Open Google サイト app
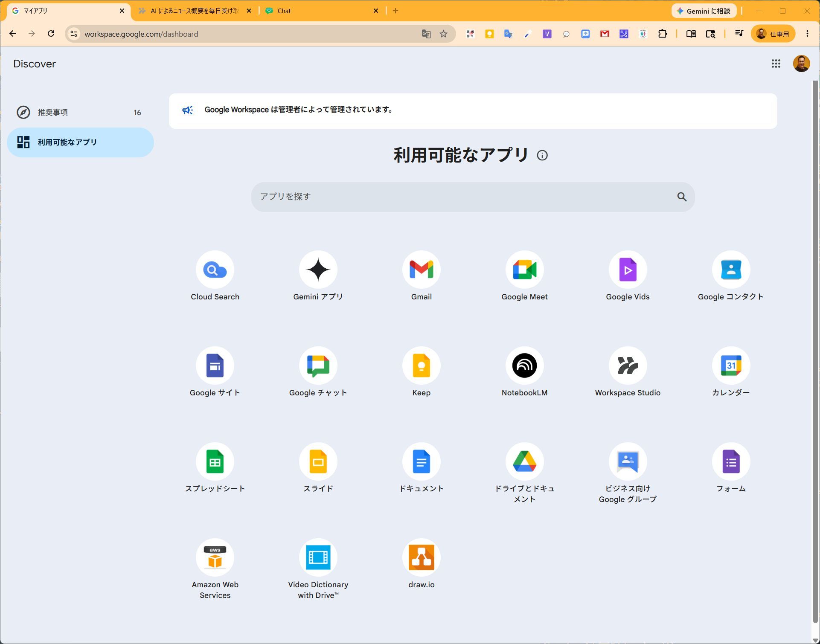 coord(215,372)
